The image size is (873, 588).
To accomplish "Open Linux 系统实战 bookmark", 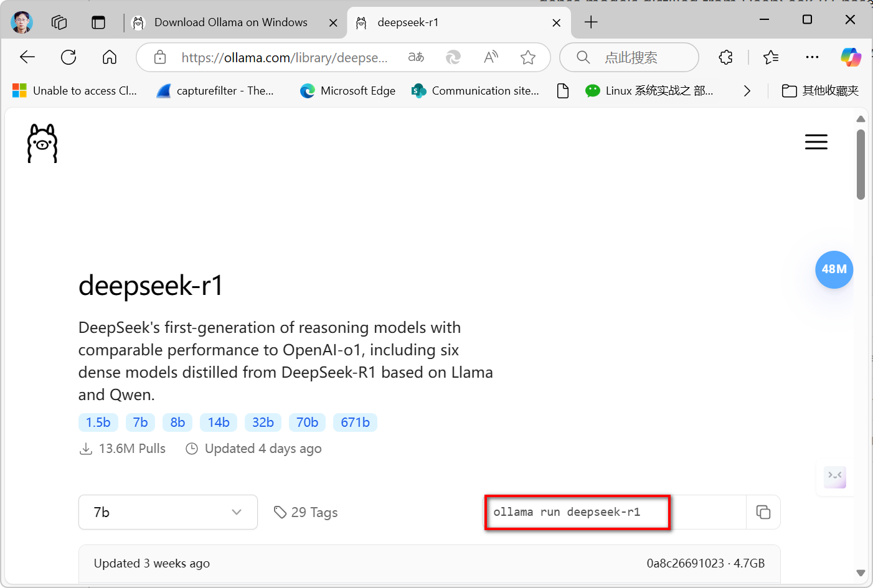I will coord(649,91).
